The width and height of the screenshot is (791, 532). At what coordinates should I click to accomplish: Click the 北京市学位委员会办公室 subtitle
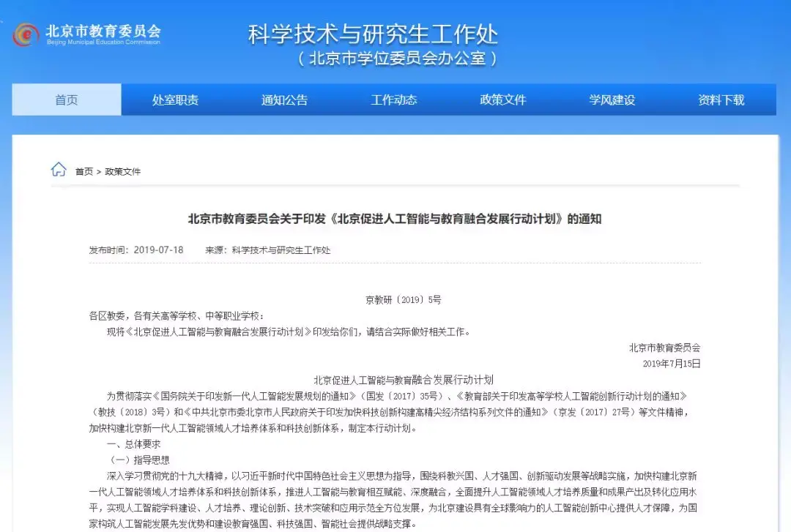[x=398, y=59]
